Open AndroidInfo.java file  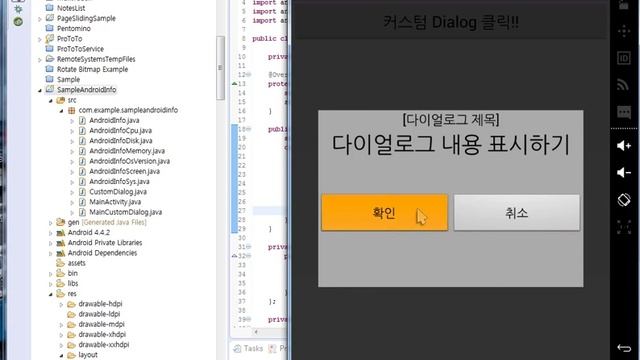tap(114, 120)
